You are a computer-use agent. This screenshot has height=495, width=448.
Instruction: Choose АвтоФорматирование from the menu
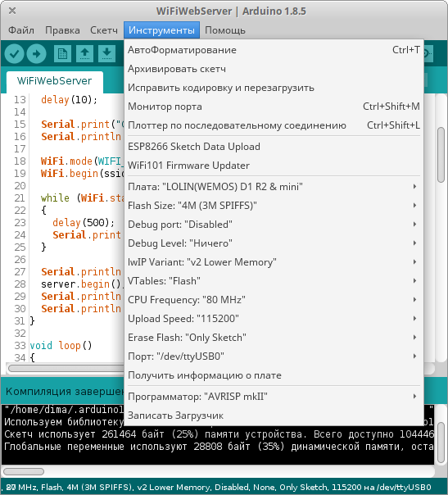point(274,50)
